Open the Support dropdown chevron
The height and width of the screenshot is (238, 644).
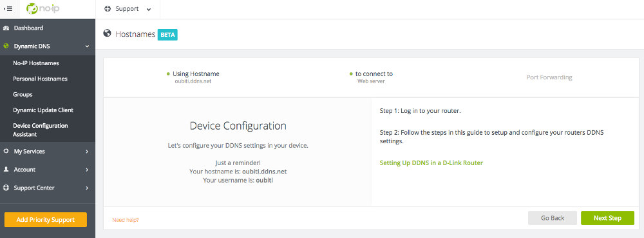click(x=149, y=9)
